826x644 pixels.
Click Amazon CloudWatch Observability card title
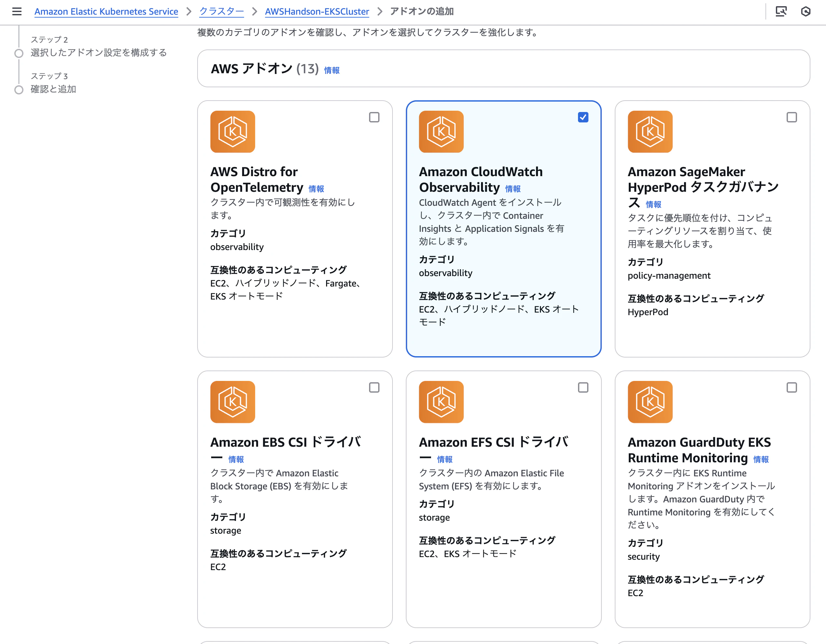(481, 179)
